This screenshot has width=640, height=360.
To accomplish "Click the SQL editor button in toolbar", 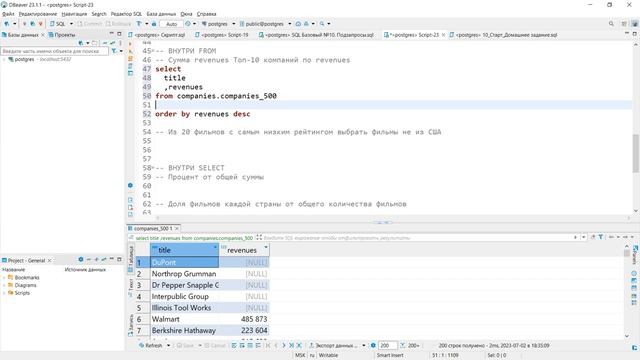I will 58,24.
